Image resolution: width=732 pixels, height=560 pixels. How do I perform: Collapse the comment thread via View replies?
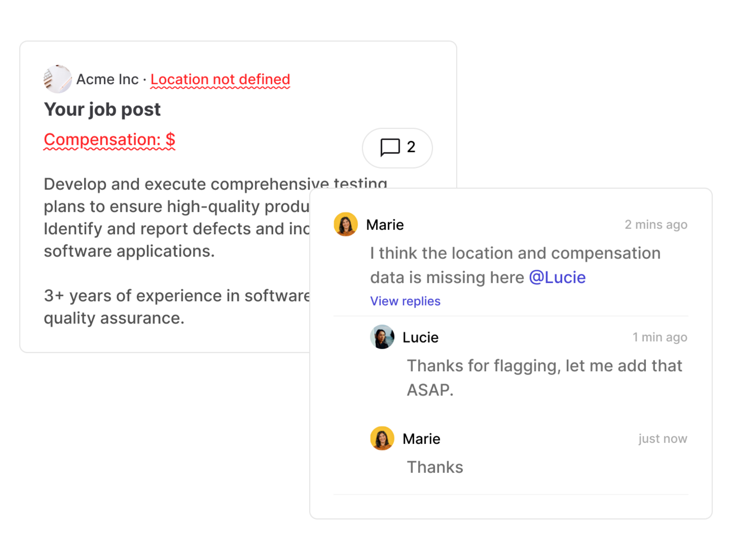[405, 301]
